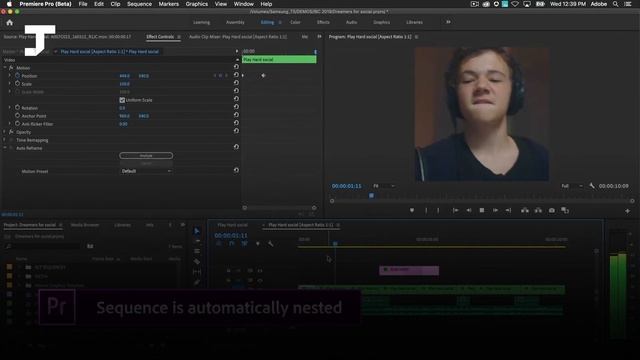This screenshot has width=640, height=360.
Task: Reset the Auto Reframe effect
Action: pyautogui.click(x=236, y=147)
